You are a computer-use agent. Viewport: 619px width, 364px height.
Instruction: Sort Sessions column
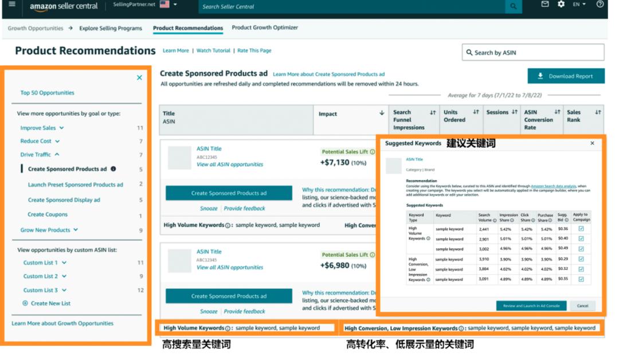pos(514,112)
